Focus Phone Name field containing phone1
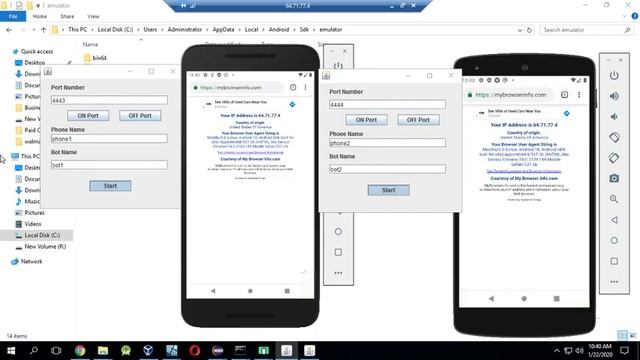Screen dimensions: 640x360 pos(109,139)
